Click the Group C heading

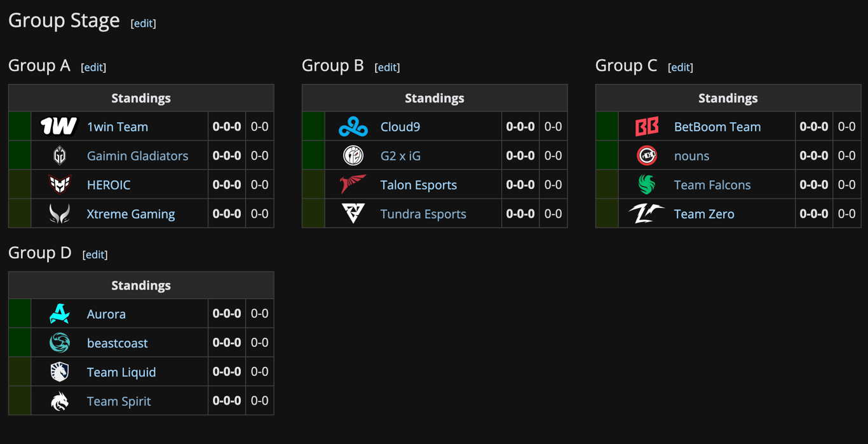(627, 66)
